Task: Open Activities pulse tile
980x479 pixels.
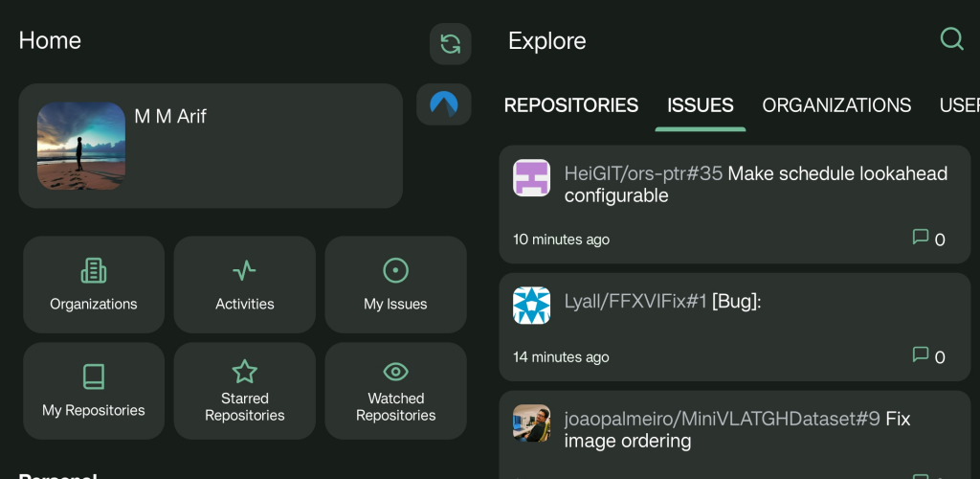Action: click(x=245, y=285)
